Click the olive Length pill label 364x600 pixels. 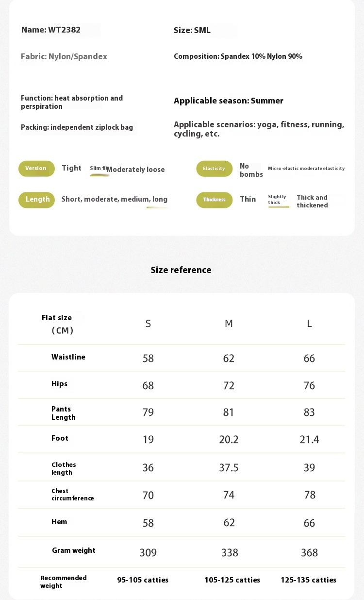click(x=37, y=200)
